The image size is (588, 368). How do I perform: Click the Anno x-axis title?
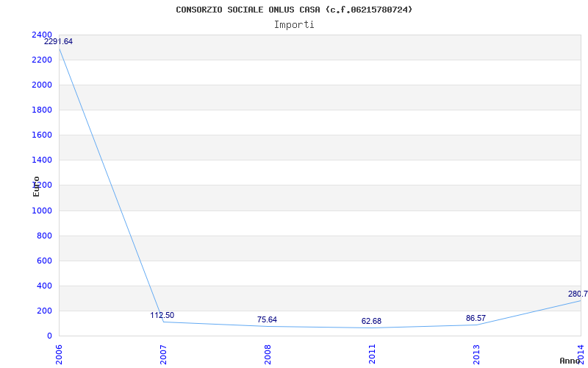pyautogui.click(x=570, y=361)
